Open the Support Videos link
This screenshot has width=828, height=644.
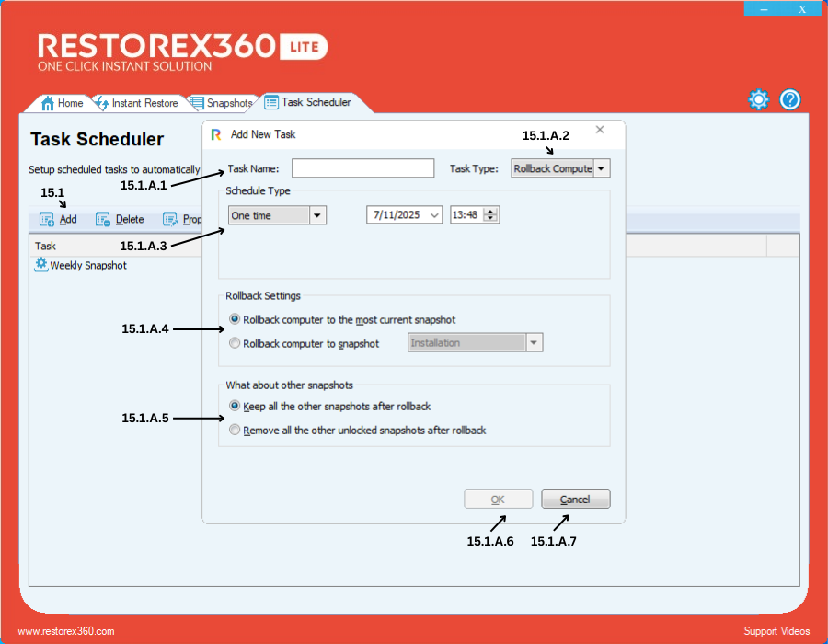coord(776,631)
